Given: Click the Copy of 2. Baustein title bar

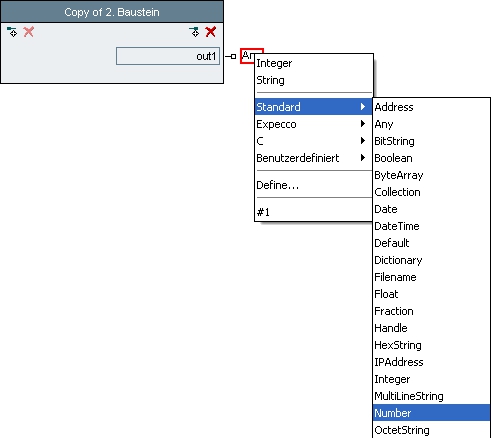Looking at the screenshot, I should pos(112,12).
